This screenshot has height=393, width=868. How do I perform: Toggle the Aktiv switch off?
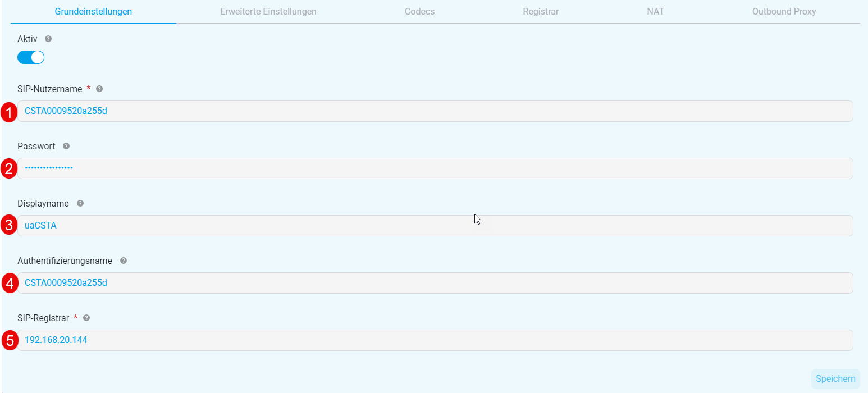click(31, 57)
